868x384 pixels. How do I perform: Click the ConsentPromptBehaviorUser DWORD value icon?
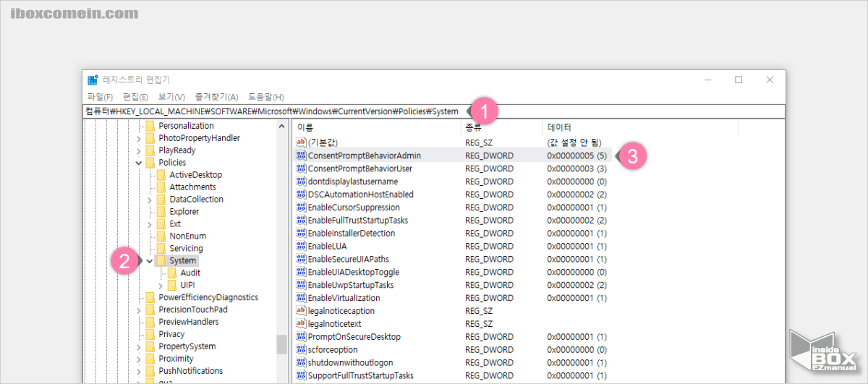click(x=302, y=168)
